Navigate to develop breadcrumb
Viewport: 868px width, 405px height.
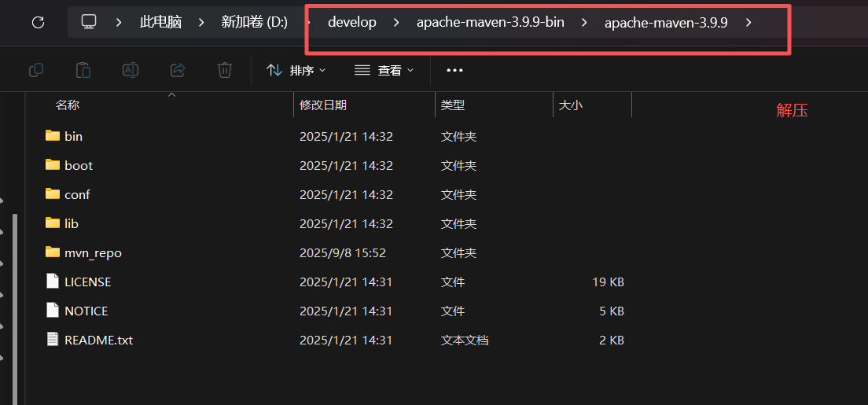tap(352, 22)
